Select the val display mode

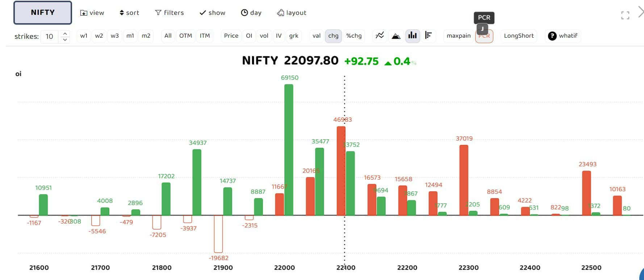coord(317,36)
